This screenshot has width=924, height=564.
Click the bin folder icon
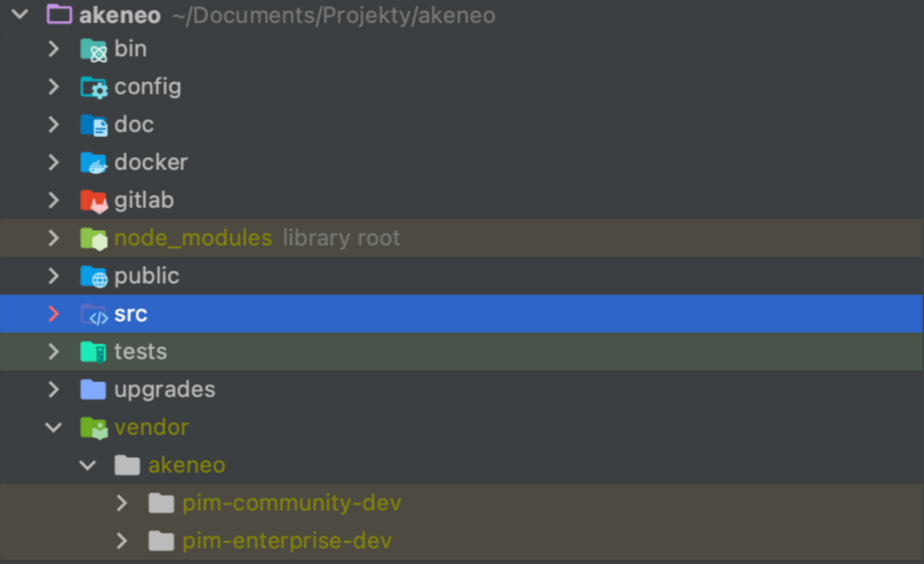pos(93,50)
